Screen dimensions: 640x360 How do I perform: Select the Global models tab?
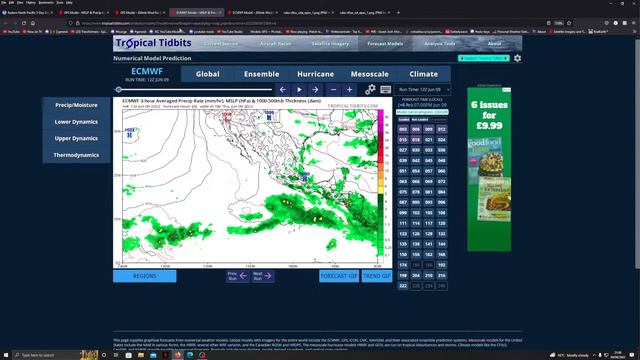click(208, 74)
